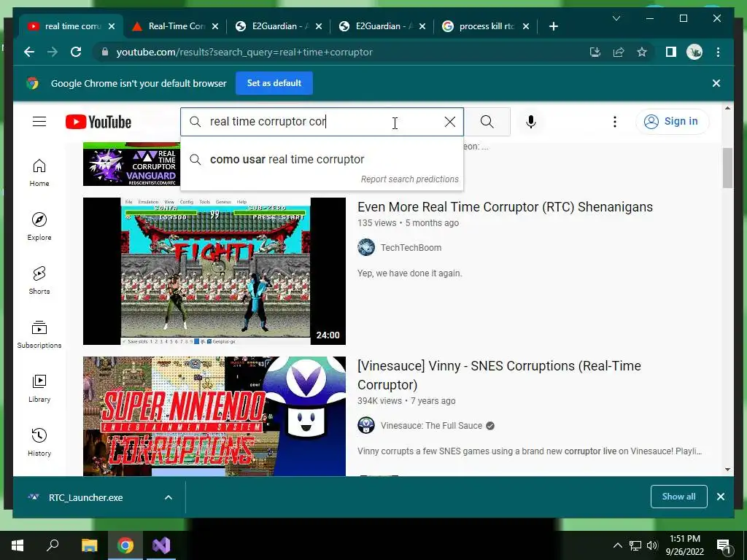
Task: Open the RTC Vanguard video thumbnail
Action: pos(132,164)
